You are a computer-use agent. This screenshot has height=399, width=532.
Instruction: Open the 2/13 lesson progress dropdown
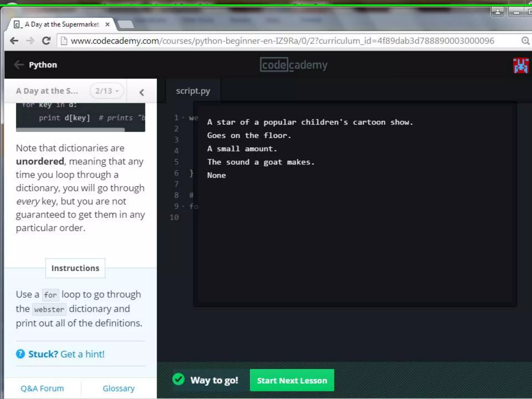pos(107,91)
